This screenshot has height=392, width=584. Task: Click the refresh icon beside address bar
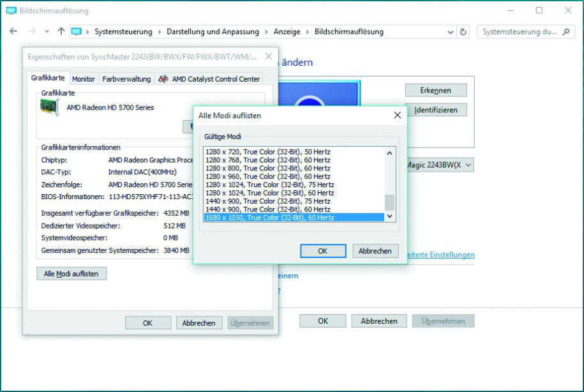click(463, 31)
